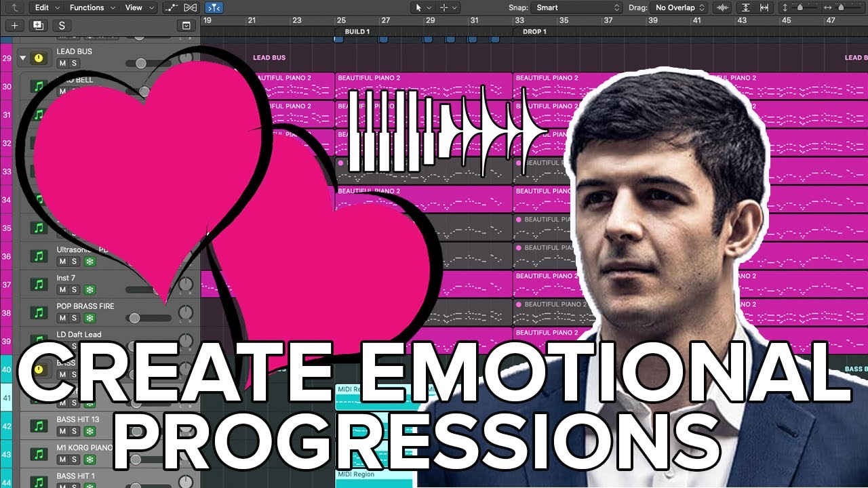Freeze the BASS HIT 13 track
Screen dimensions: 868x488
pyautogui.click(x=90, y=431)
